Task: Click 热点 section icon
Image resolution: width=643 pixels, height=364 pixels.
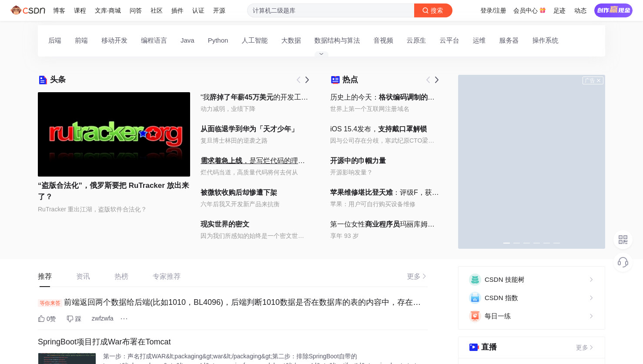Action: point(335,80)
